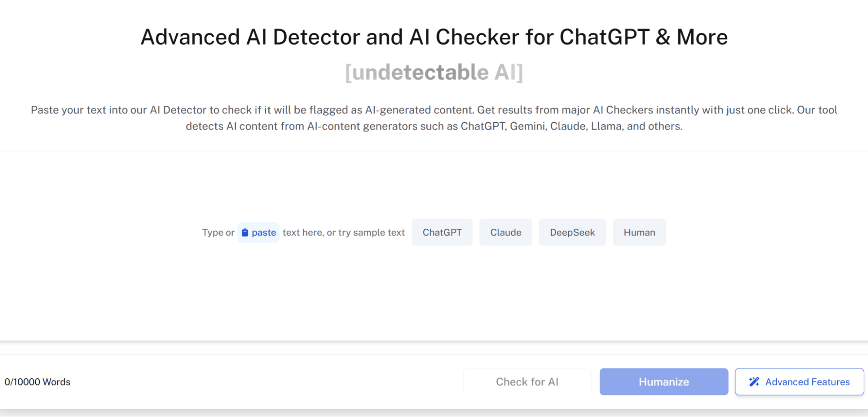
Task: Click the Check for AI button
Action: tap(527, 382)
